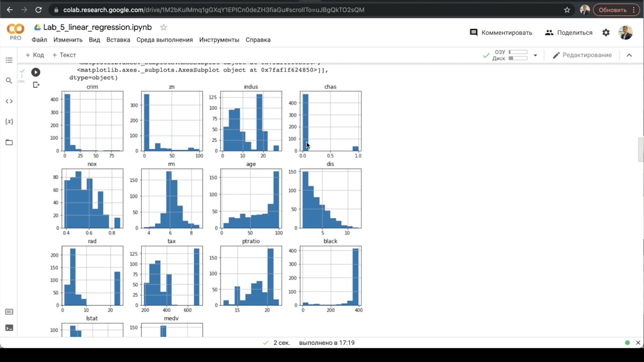
Task: Open browser three-dot menu
Action: [x=634, y=10]
